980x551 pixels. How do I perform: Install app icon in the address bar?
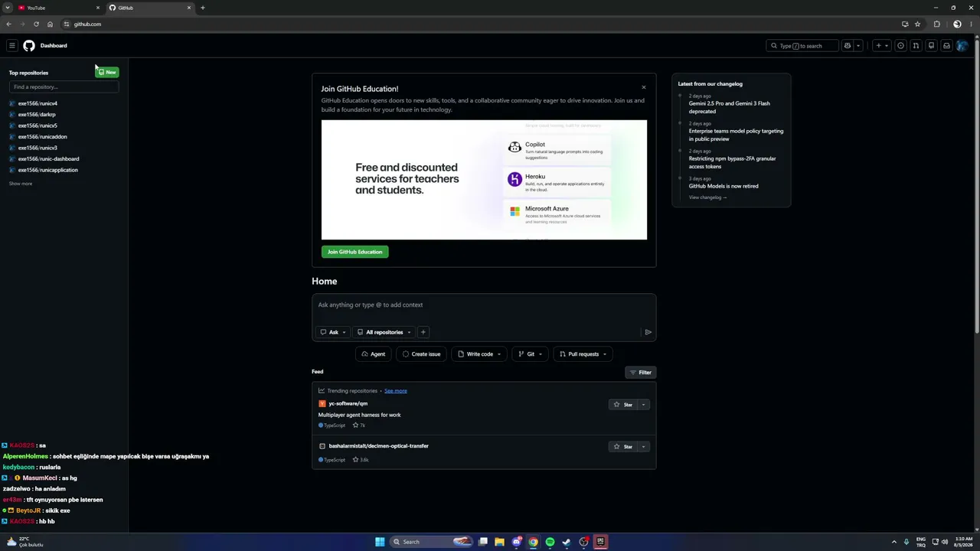(905, 24)
